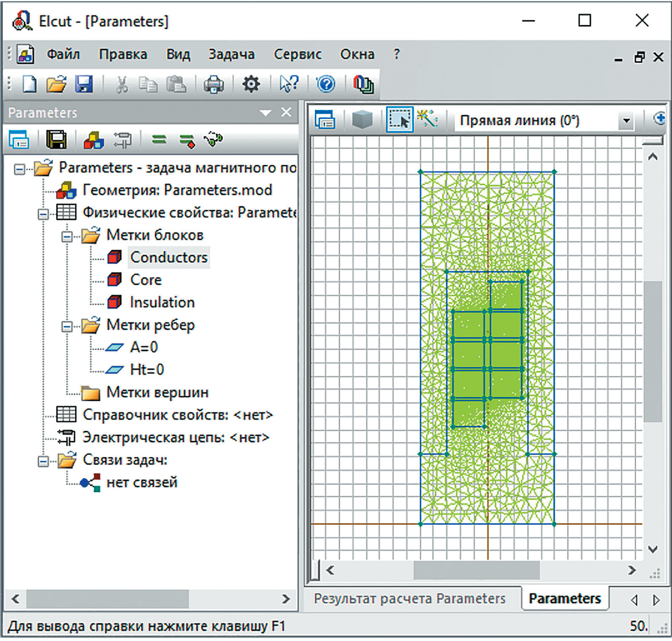The height and width of the screenshot is (641, 672).
Task: Collapse the Метки ребер tree node
Action: point(67,327)
